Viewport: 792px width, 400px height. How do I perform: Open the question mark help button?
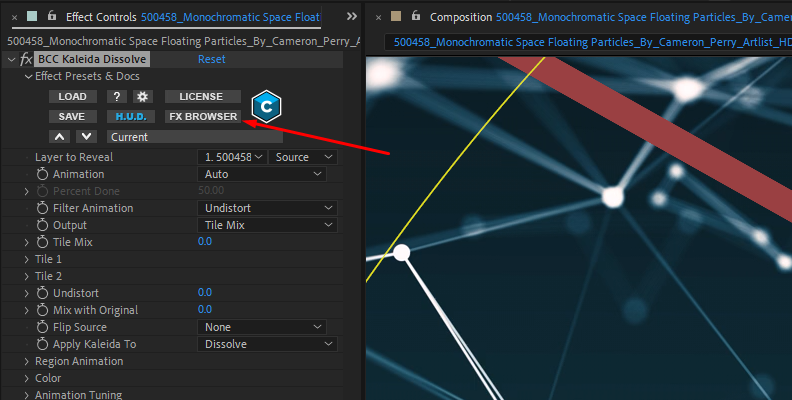coord(117,96)
